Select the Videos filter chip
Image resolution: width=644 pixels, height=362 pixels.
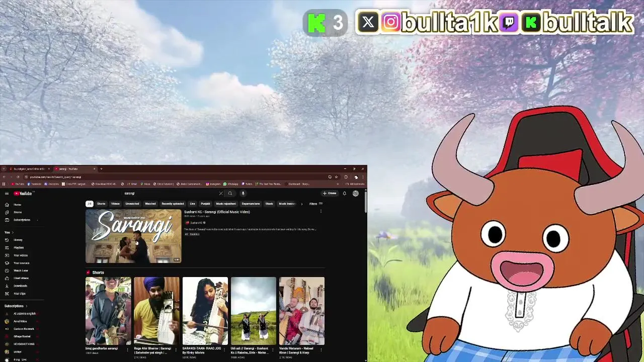tap(115, 204)
